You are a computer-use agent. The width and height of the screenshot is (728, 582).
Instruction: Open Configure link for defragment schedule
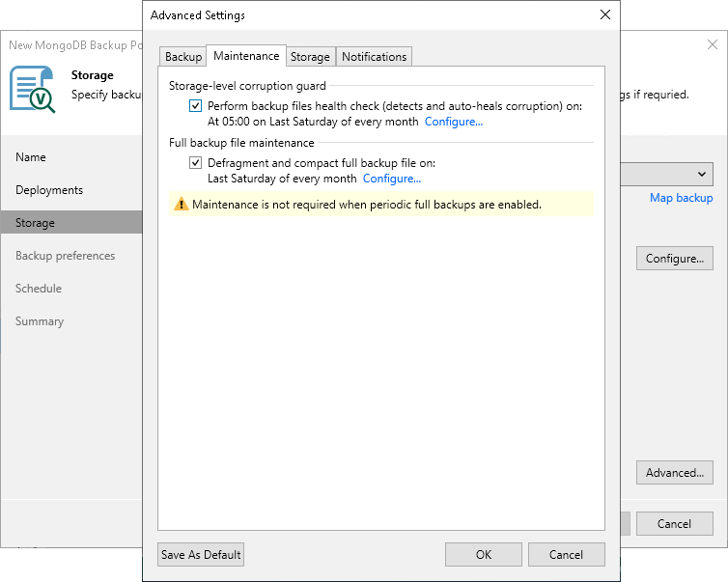[392, 179]
